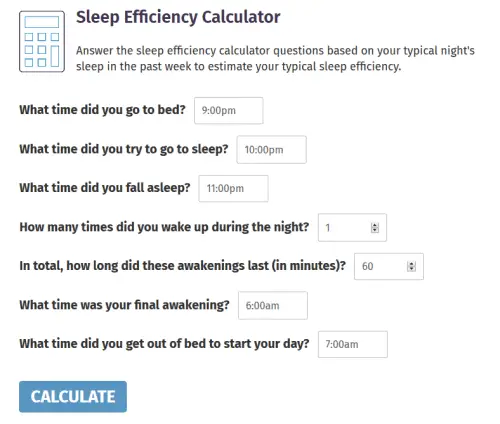Increase awakening minutes using the up spinner

pyautogui.click(x=411, y=264)
